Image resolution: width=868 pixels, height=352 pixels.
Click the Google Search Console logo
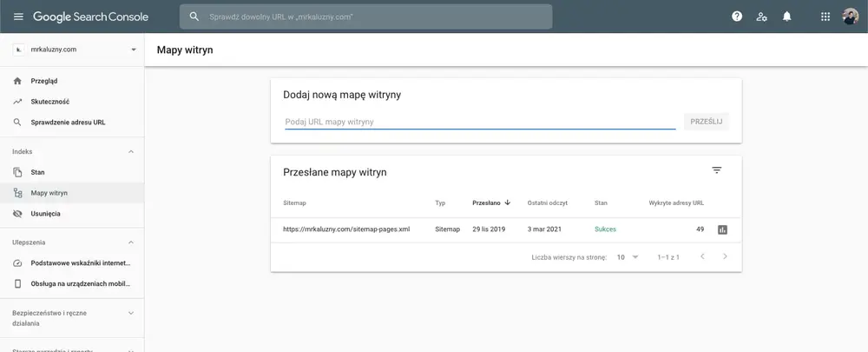pyautogui.click(x=91, y=17)
